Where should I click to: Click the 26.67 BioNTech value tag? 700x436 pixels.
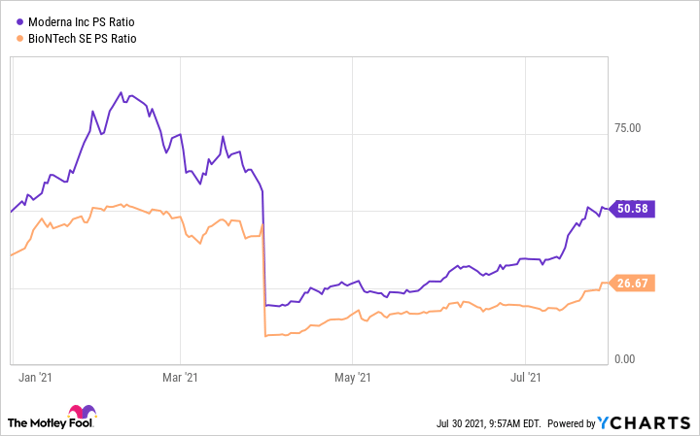[x=631, y=284]
